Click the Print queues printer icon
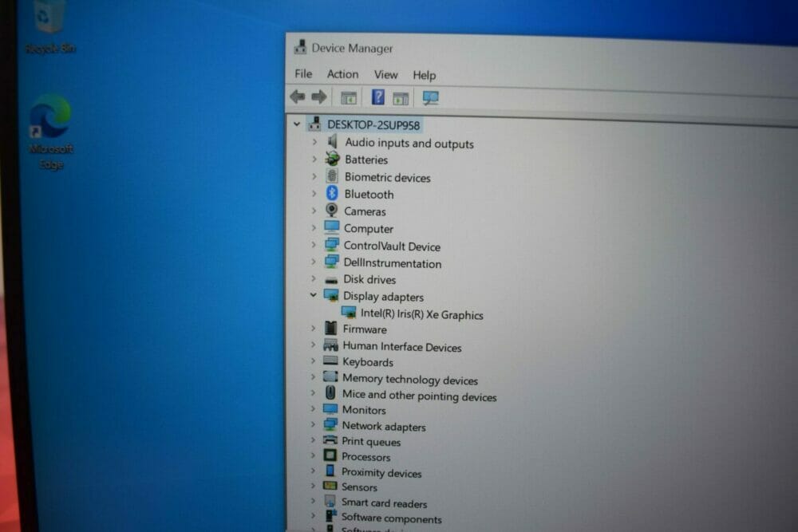 pyautogui.click(x=330, y=440)
